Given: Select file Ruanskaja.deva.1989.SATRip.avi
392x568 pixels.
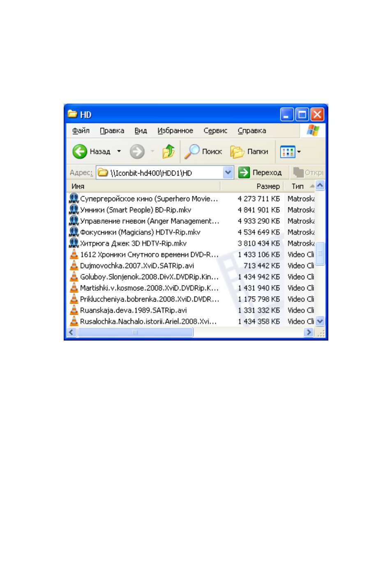Looking at the screenshot, I should pos(133,310).
